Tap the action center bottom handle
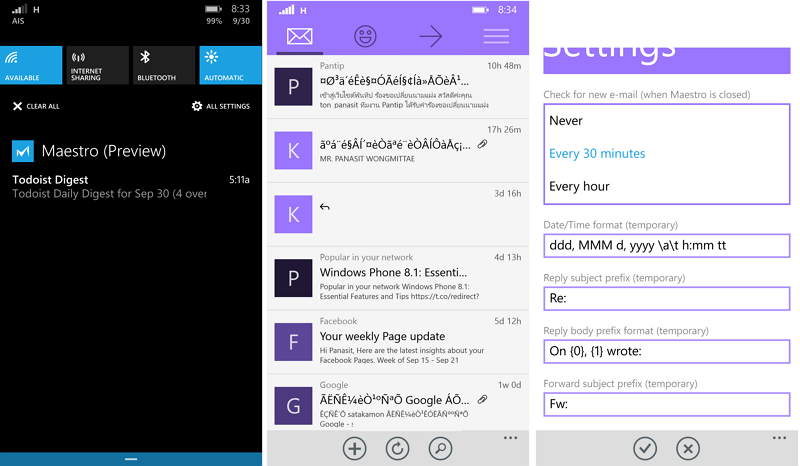This screenshot has width=800, height=466. 131,459
